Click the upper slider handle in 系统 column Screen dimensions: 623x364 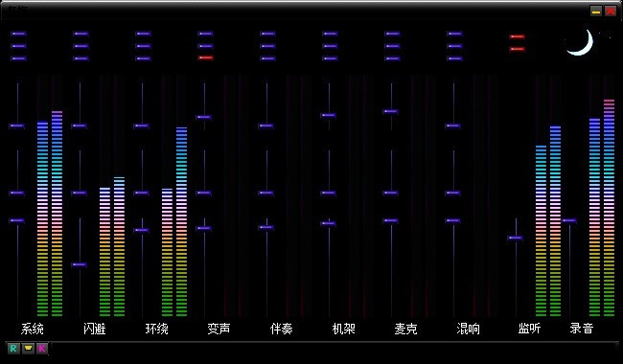click(16, 125)
